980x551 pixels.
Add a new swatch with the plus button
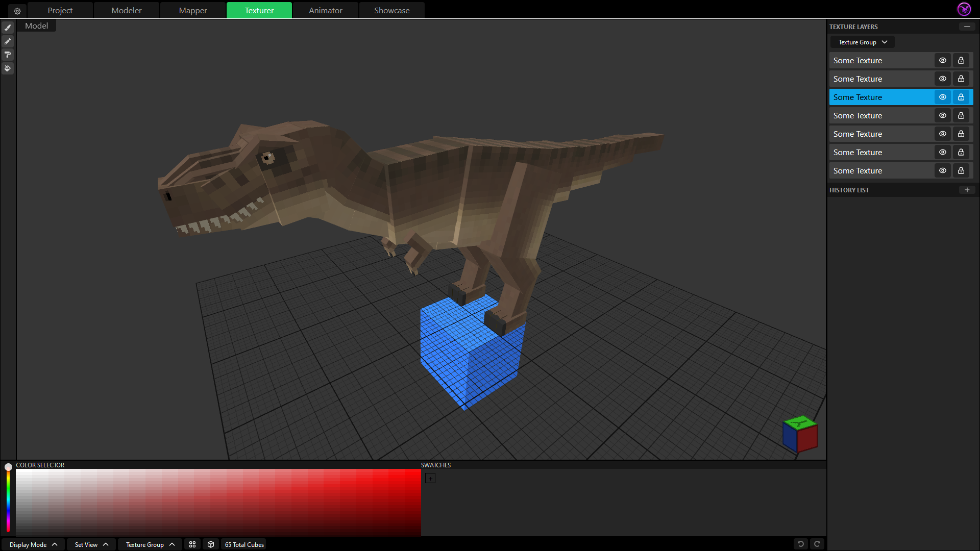430,479
